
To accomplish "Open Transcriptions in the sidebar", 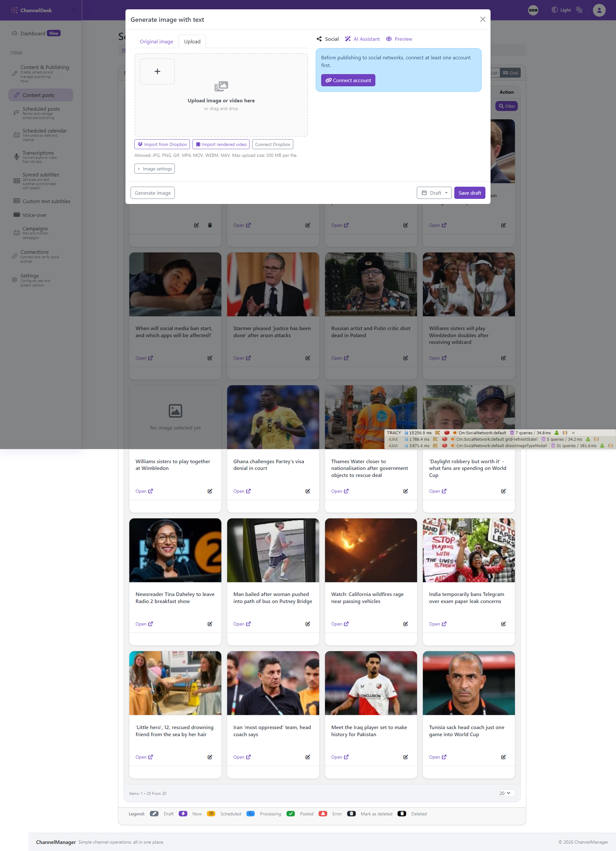I will coord(40,157).
